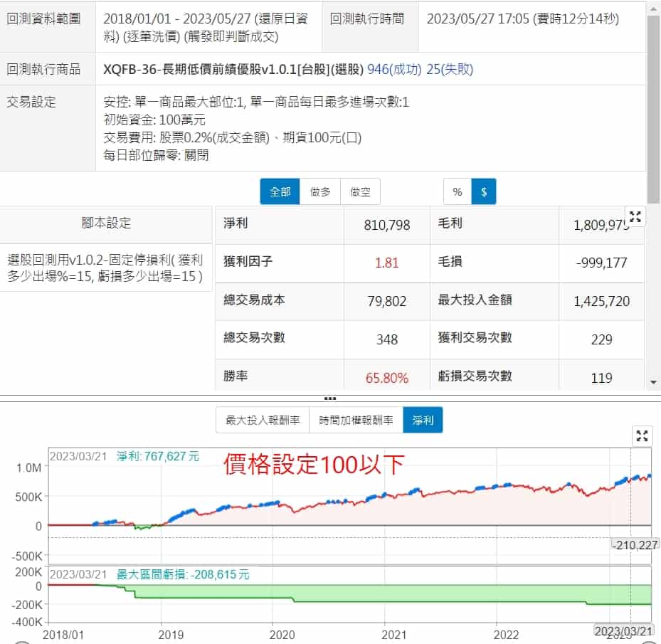Image resolution: width=661 pixels, height=644 pixels.
Task: Select the 全部 trades filter
Action: tap(280, 192)
